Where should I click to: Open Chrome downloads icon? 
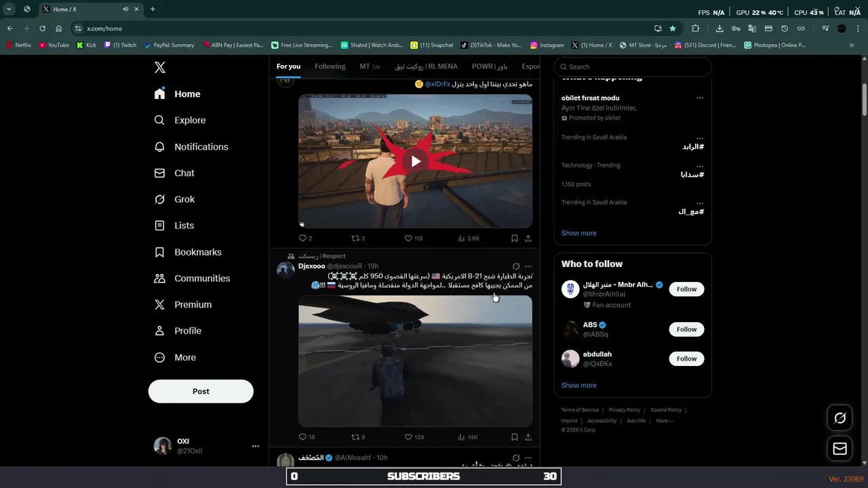pos(719,28)
